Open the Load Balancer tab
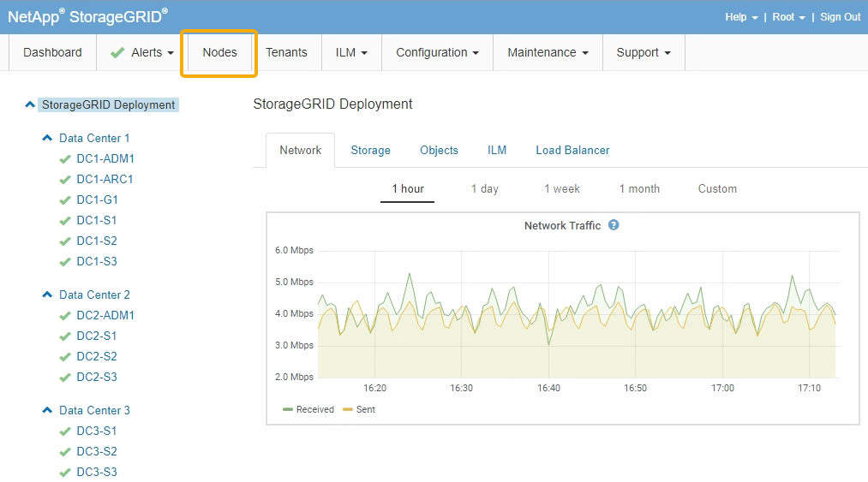Image resolution: width=868 pixels, height=482 pixels. 572,150
